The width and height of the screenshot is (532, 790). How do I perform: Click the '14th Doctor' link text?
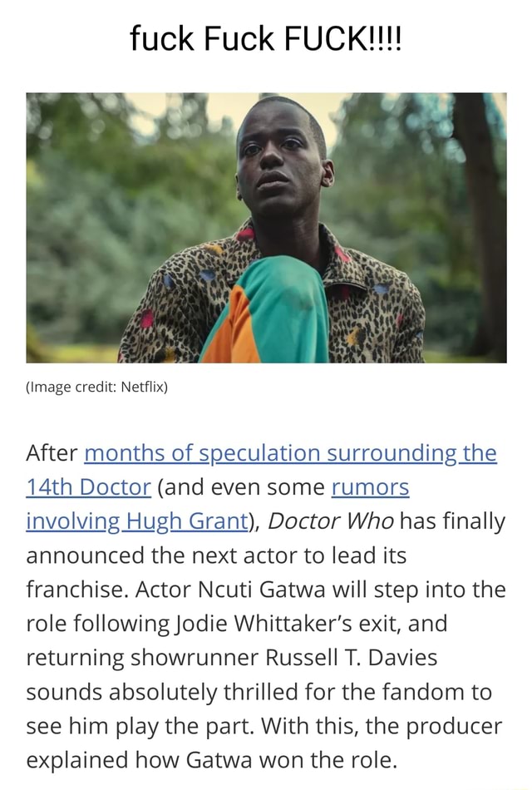click(88, 486)
